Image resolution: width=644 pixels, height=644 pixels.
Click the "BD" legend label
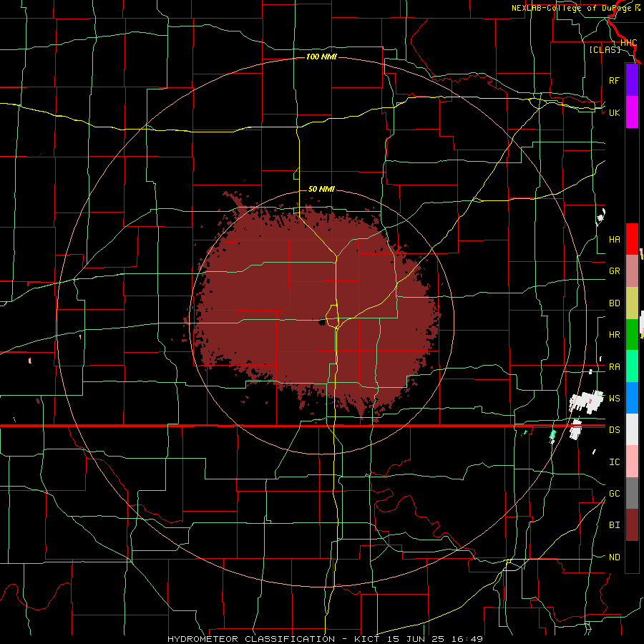click(x=614, y=303)
